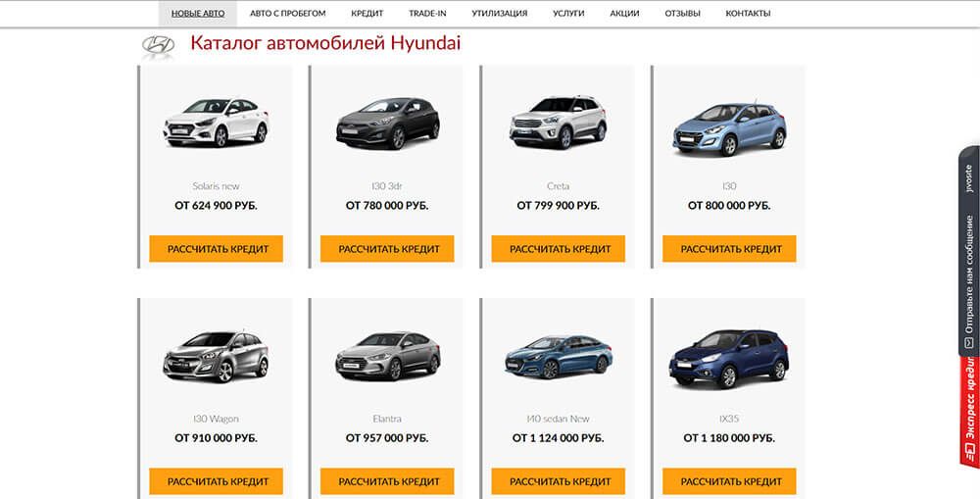Calculate credit for Solaris new

(x=217, y=249)
